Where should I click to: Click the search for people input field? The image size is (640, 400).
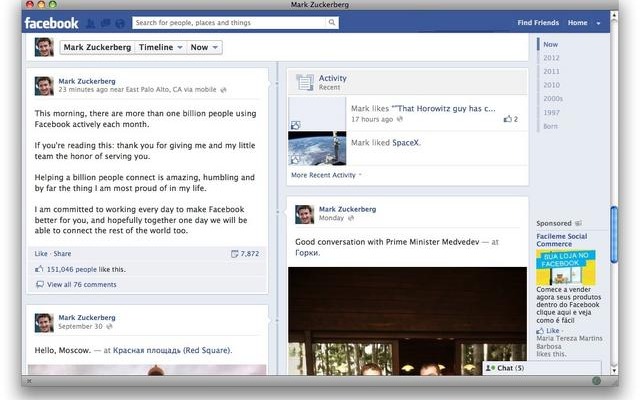coord(230,22)
